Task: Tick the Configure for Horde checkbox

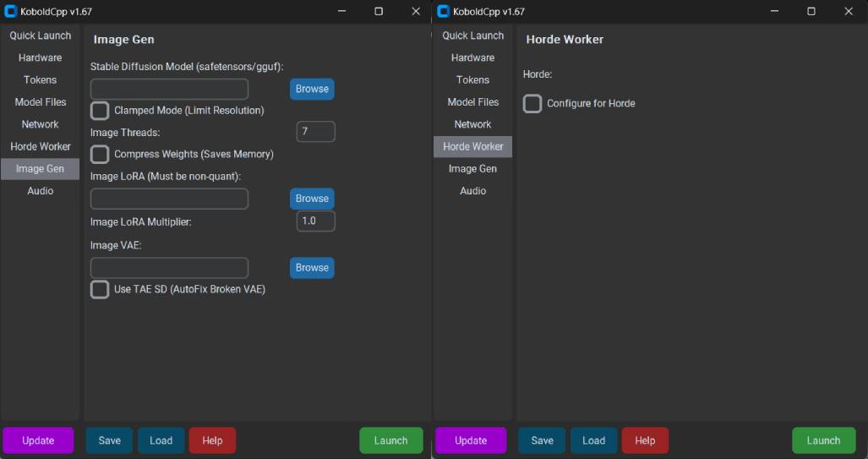Action: pyautogui.click(x=532, y=104)
